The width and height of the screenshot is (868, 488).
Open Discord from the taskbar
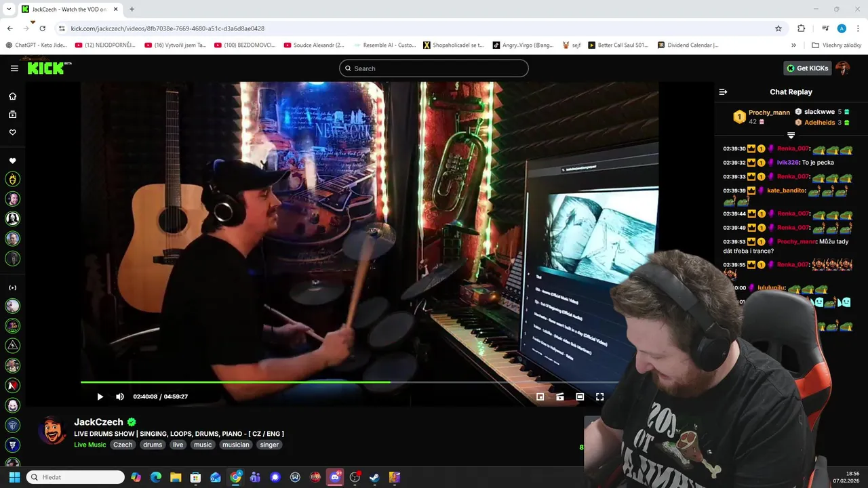click(x=334, y=477)
